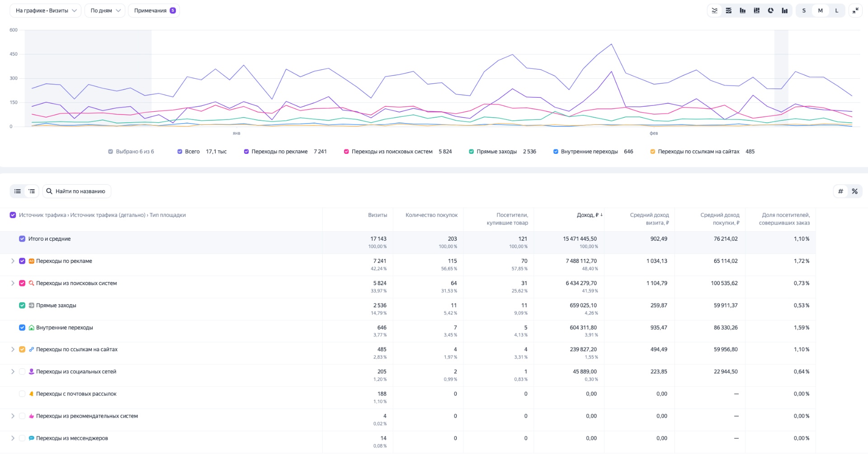Show absolute numbers with the # icon
This screenshot has width=868, height=458.
pos(840,191)
